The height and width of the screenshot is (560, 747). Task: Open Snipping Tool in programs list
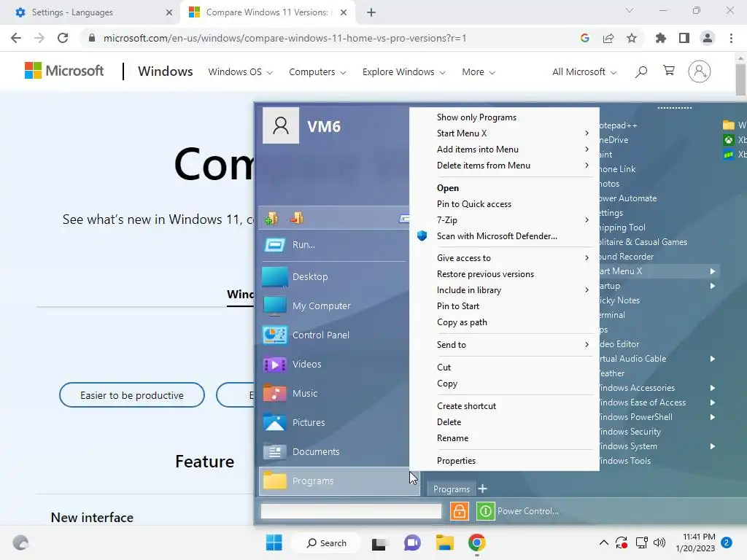[622, 227]
